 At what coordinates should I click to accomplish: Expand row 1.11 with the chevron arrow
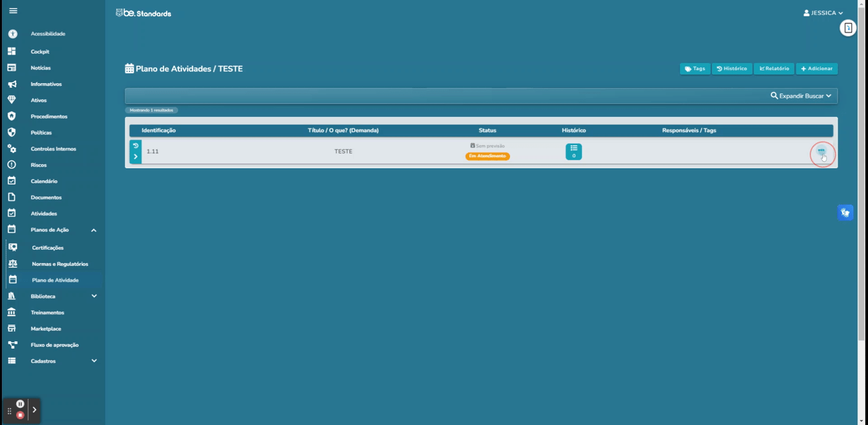coord(136,157)
